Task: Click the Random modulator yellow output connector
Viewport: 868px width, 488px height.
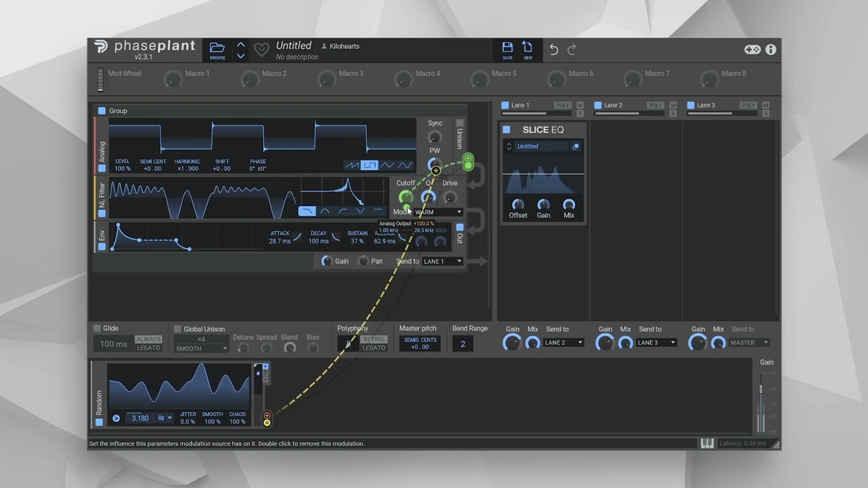Action: [267, 423]
